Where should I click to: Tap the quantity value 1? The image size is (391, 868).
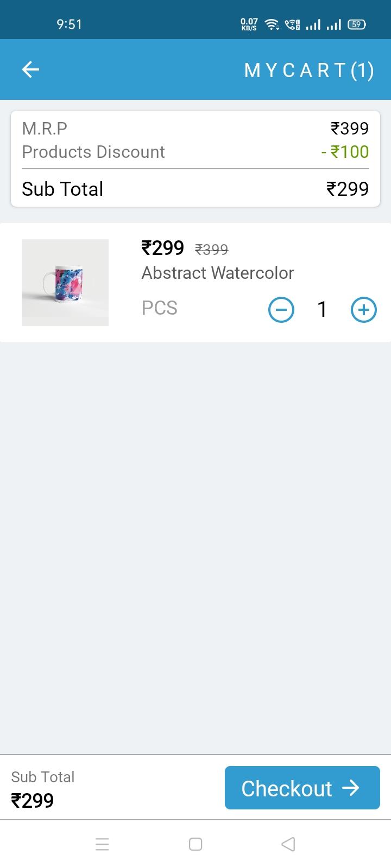coord(322,309)
